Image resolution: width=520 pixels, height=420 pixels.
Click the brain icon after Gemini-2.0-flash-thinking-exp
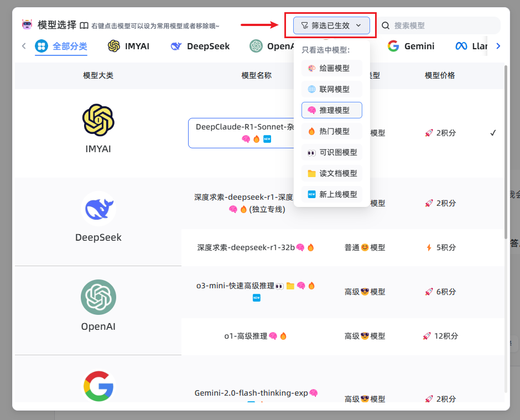[x=314, y=393]
